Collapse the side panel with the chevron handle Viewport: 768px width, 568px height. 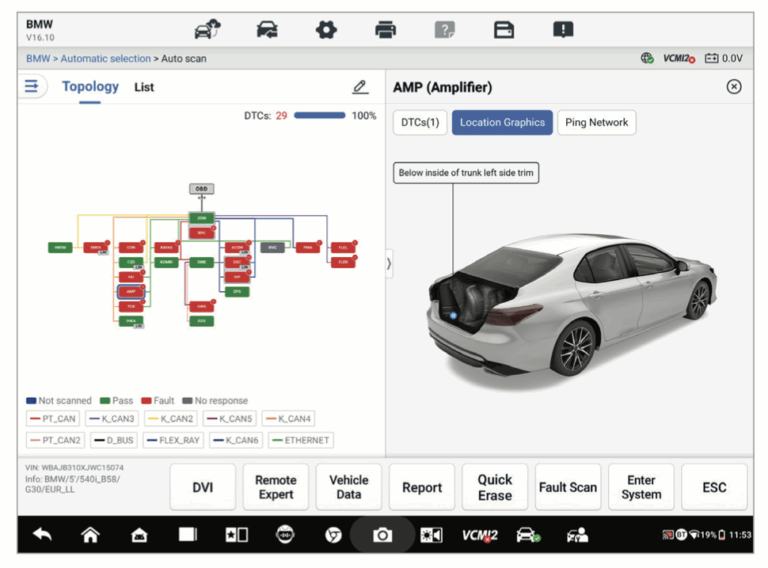click(389, 264)
